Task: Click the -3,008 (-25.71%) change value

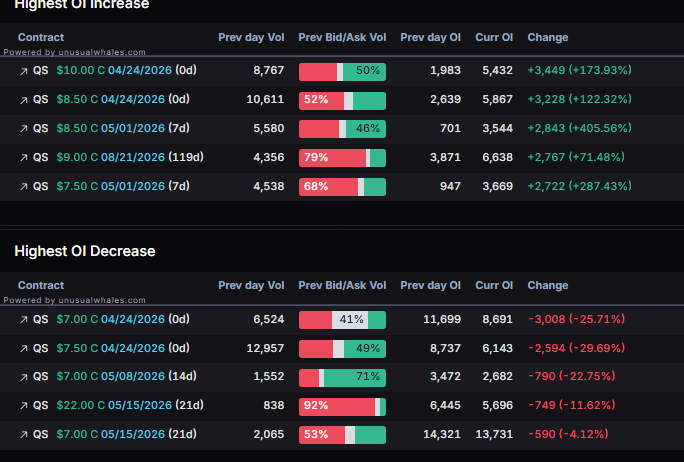Action: (x=576, y=319)
